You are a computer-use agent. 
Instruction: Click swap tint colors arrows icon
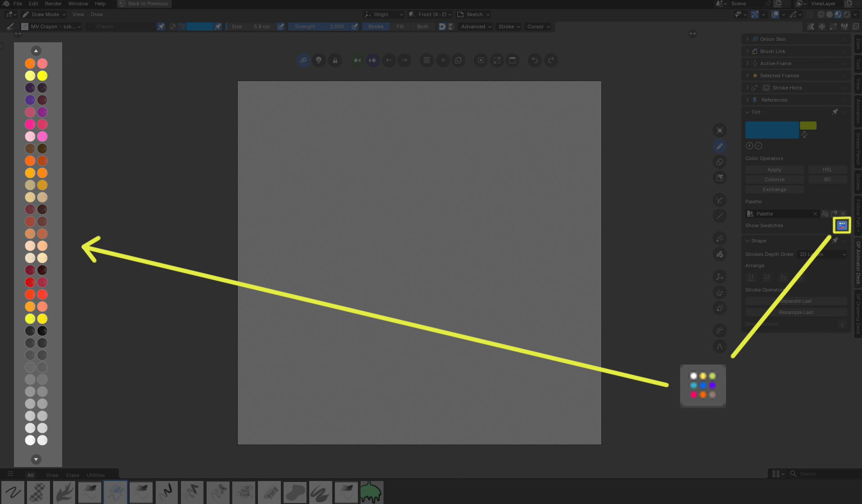tap(804, 135)
